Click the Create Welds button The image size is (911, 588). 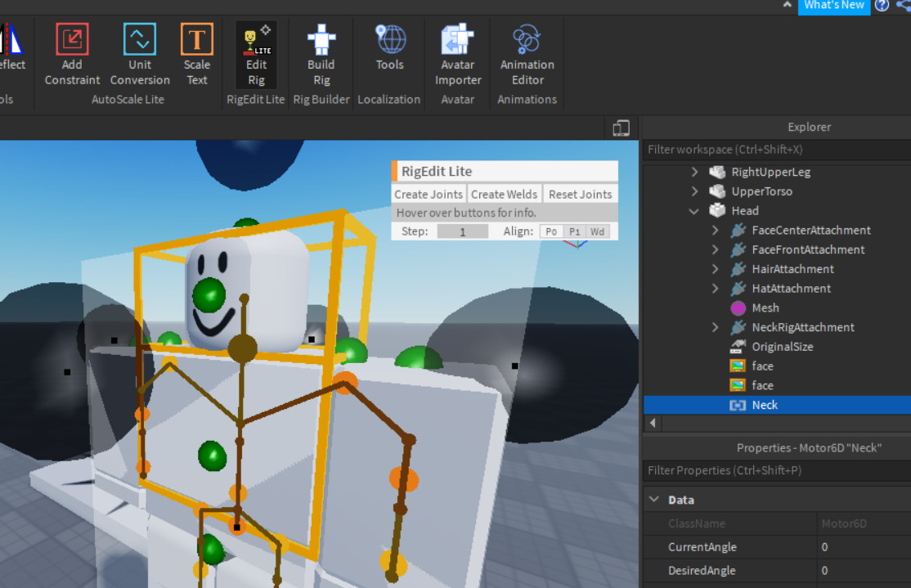pos(505,194)
